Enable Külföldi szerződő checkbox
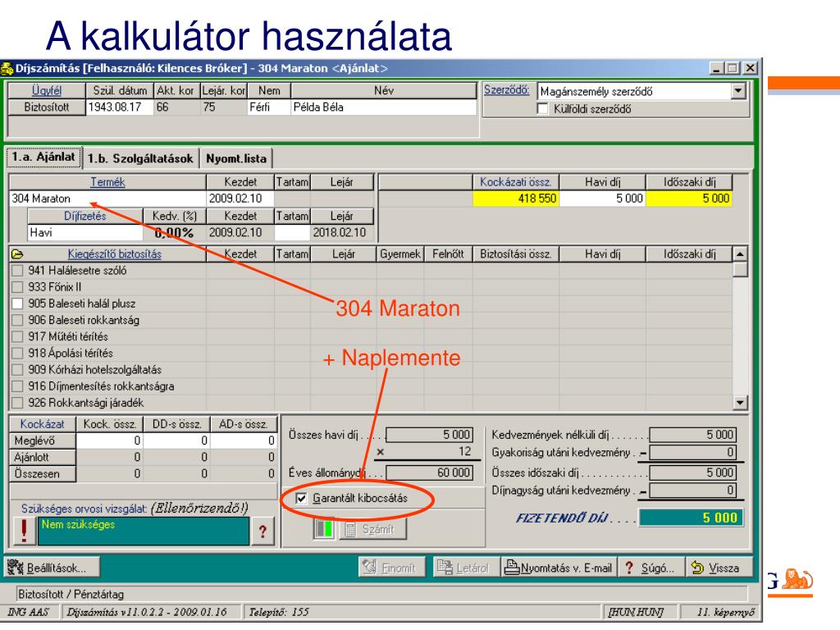840x630 pixels. [543, 109]
